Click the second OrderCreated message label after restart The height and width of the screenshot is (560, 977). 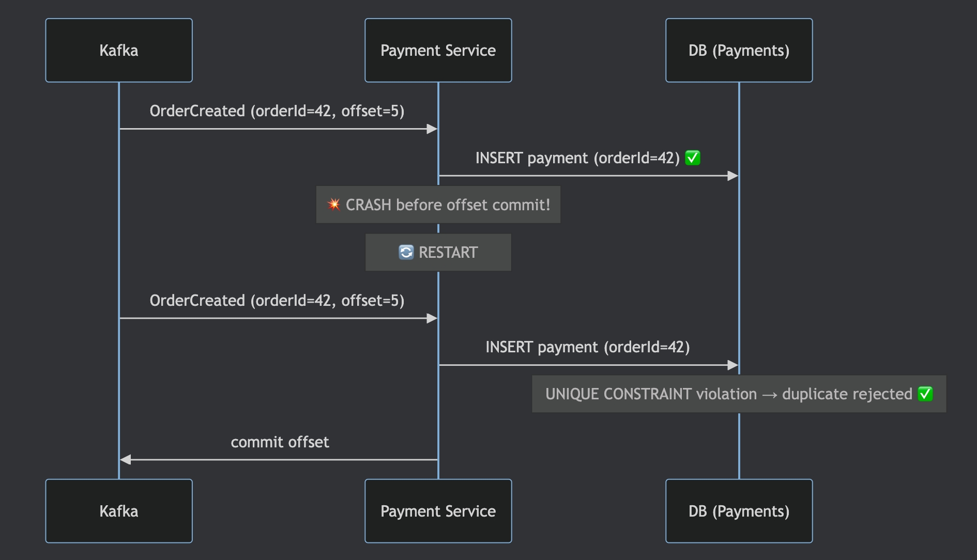277,301
